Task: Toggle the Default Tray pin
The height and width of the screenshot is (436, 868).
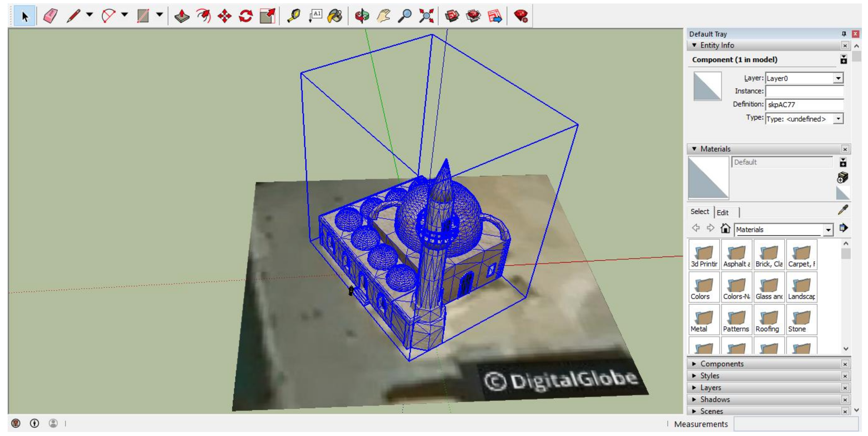Action: [844, 34]
